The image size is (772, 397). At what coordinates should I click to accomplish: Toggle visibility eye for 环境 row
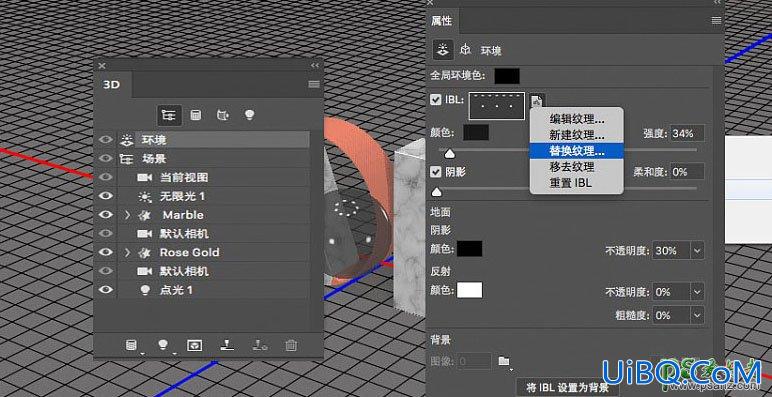105,140
